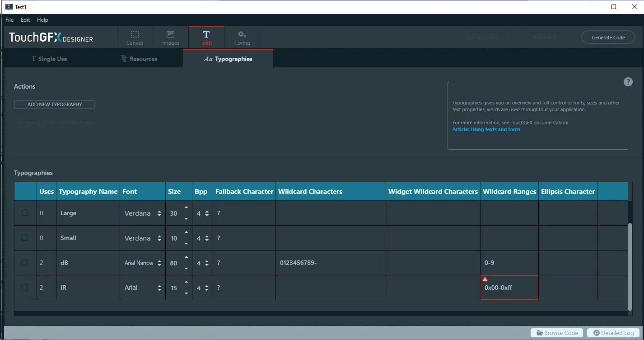Click the typography name 'Large'

tap(69, 213)
